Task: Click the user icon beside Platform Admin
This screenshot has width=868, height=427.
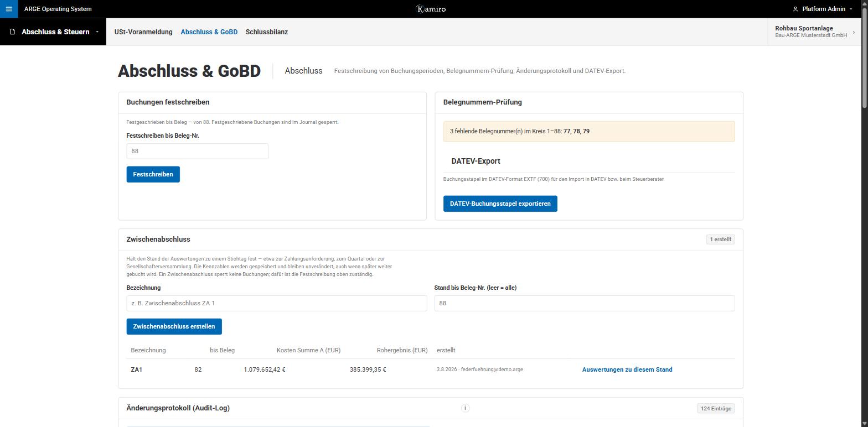Action: 795,9
